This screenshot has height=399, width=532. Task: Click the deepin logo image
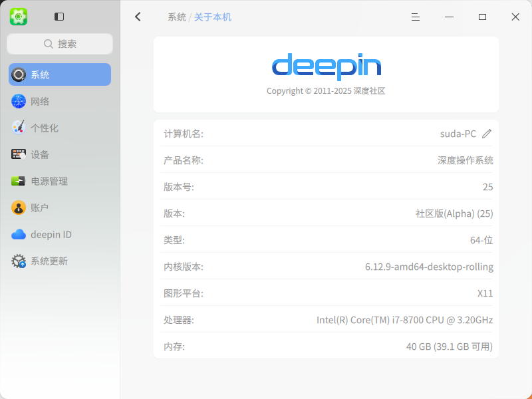point(327,67)
